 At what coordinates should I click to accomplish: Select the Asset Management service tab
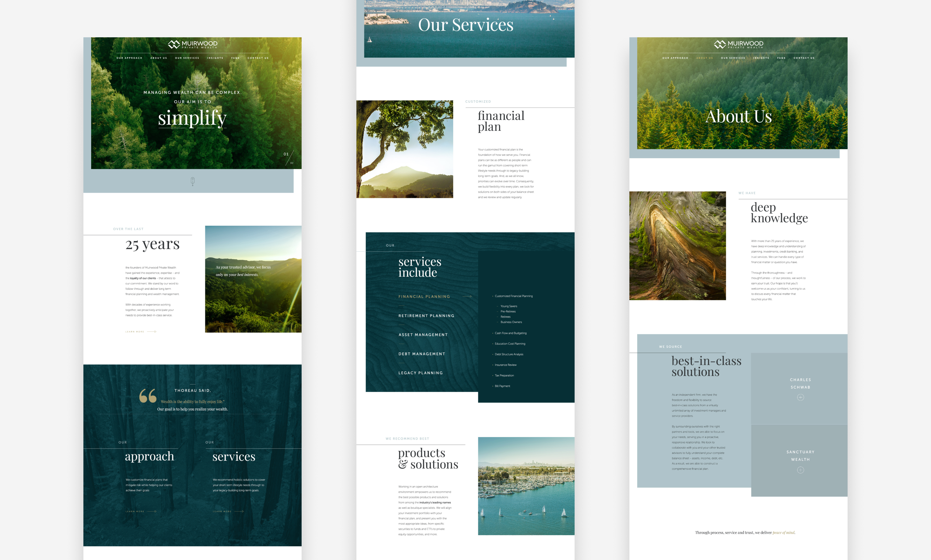[423, 335]
